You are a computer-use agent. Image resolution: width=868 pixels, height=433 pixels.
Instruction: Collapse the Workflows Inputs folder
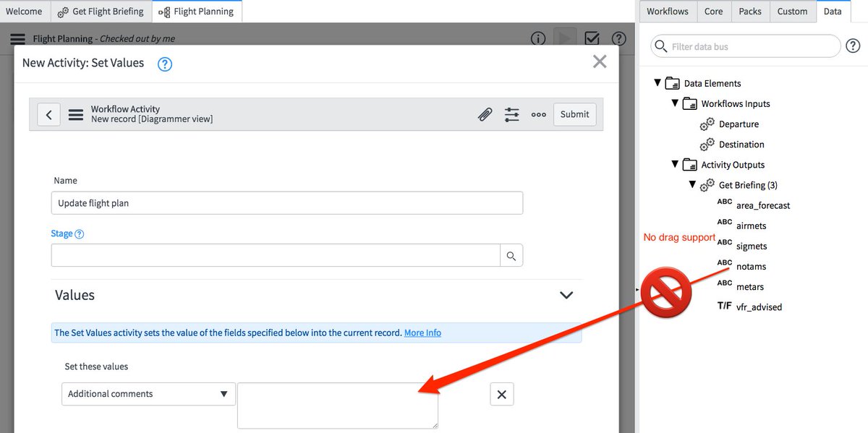(x=675, y=103)
